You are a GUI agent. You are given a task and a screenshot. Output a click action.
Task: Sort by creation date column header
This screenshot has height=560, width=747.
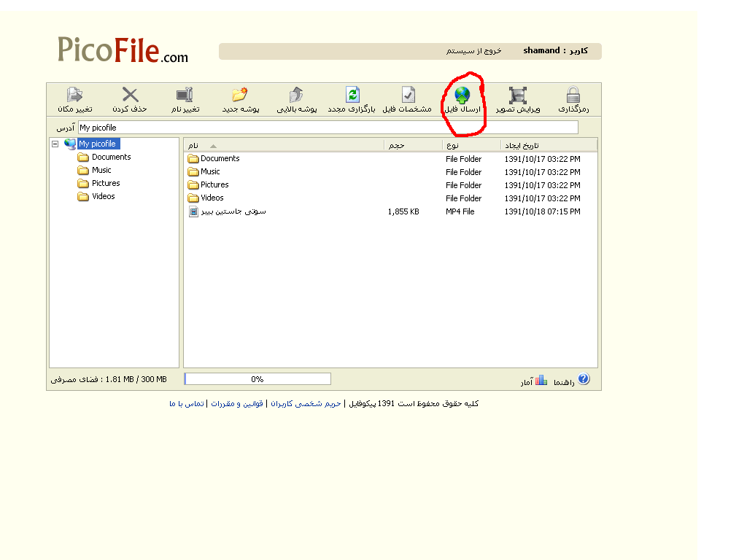548,145
